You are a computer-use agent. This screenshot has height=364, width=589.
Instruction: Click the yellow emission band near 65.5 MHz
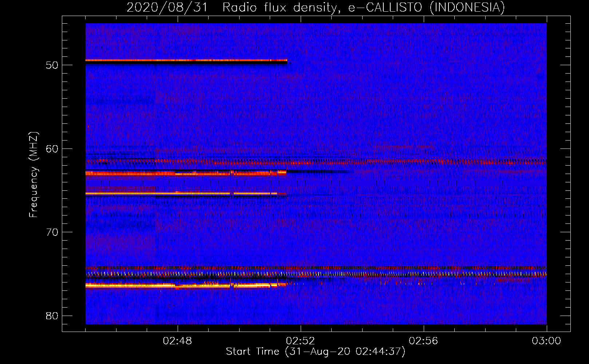click(x=186, y=193)
